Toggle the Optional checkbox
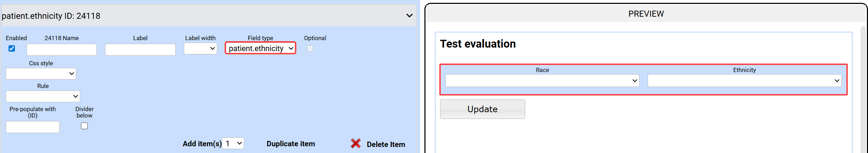This screenshot has height=153, width=868. (310, 49)
